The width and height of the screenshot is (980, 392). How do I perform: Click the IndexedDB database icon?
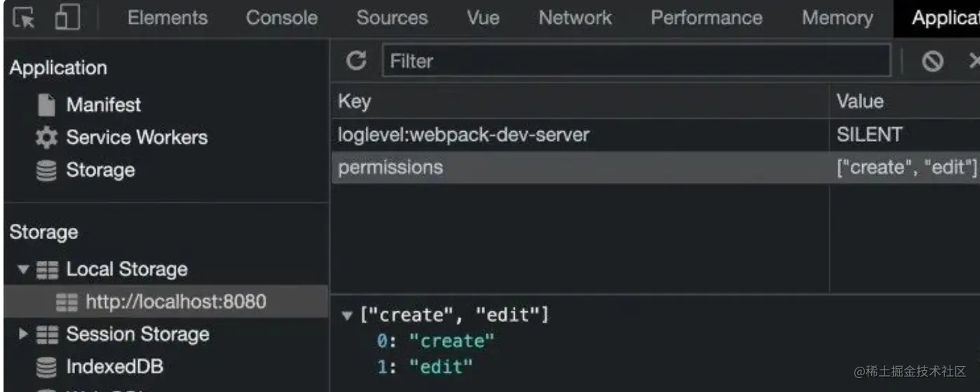[x=46, y=367]
